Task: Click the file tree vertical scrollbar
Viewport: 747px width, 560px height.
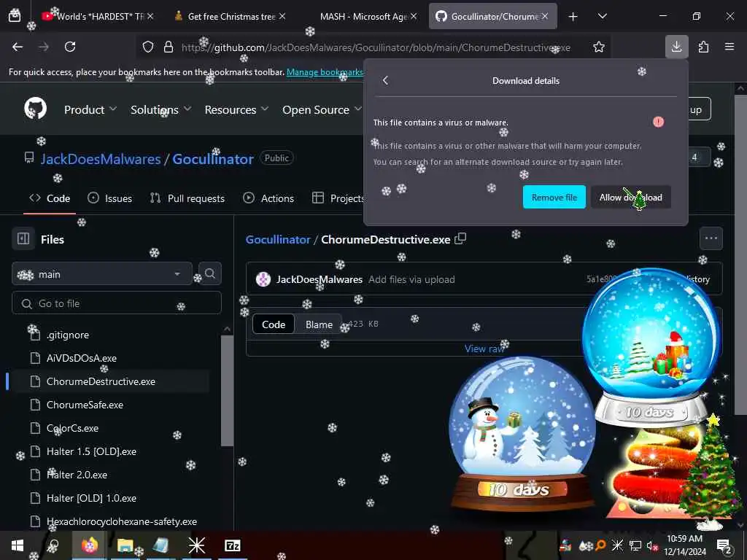Action: coord(228,391)
